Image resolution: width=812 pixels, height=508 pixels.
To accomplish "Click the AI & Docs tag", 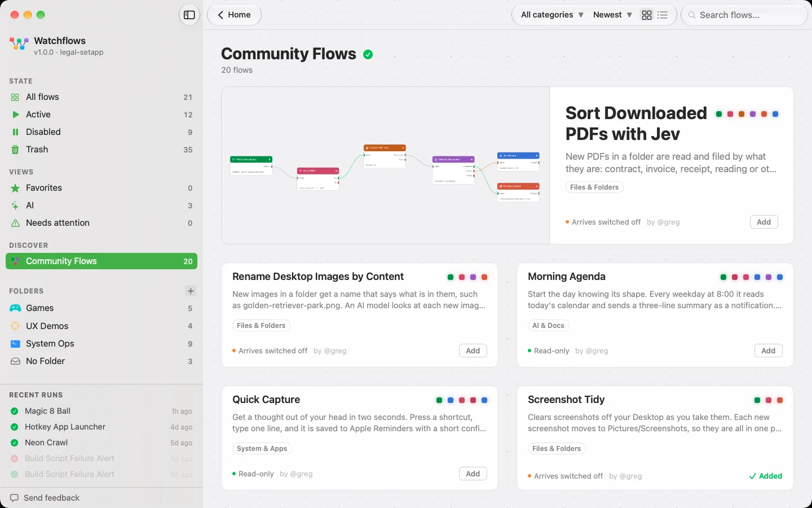I will point(548,326).
